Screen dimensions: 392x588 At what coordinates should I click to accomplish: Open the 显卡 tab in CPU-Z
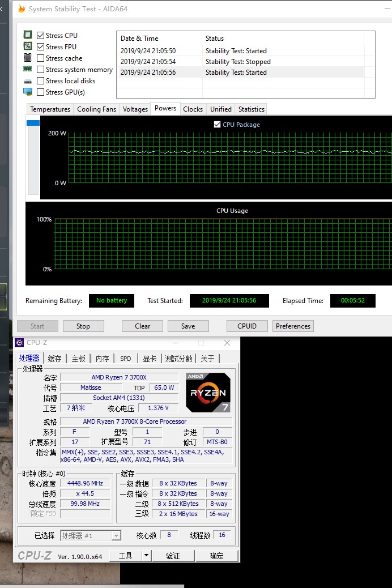click(x=150, y=359)
